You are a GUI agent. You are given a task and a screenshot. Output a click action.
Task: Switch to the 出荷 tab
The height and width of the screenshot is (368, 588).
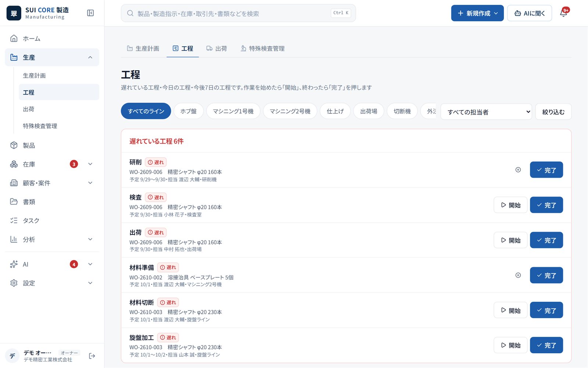(216, 49)
